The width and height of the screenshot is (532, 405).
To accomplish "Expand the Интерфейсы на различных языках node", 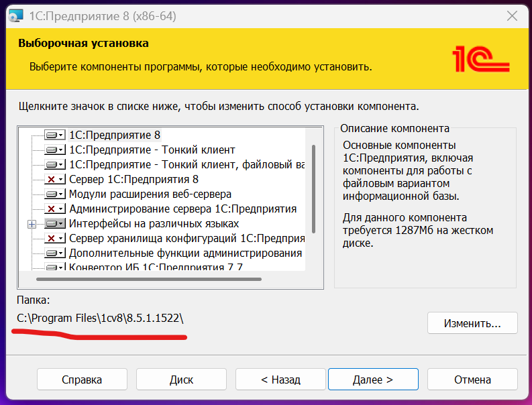I will [x=32, y=224].
